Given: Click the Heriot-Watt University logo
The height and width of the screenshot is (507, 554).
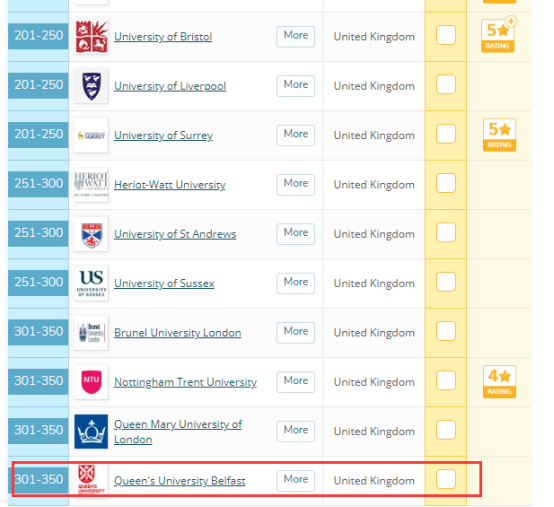Looking at the screenshot, I should pos(91,185).
